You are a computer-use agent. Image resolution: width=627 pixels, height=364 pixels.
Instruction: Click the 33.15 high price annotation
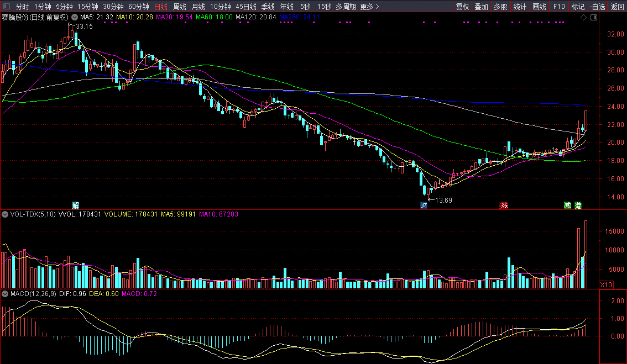(84, 27)
